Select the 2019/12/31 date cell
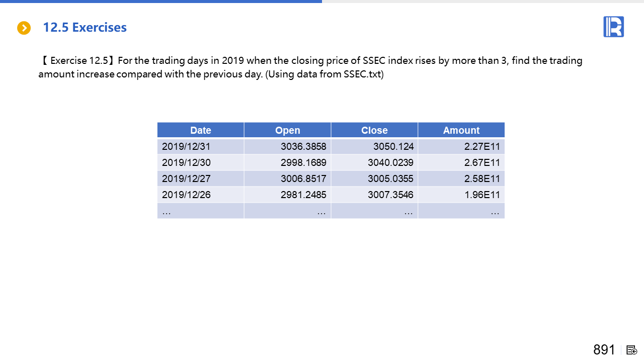Viewport: 644px width, 362px height. pyautogui.click(x=186, y=147)
